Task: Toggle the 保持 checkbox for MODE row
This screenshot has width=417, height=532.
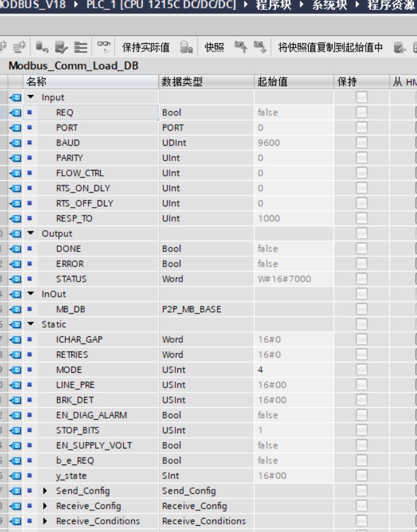Action: 362,370
